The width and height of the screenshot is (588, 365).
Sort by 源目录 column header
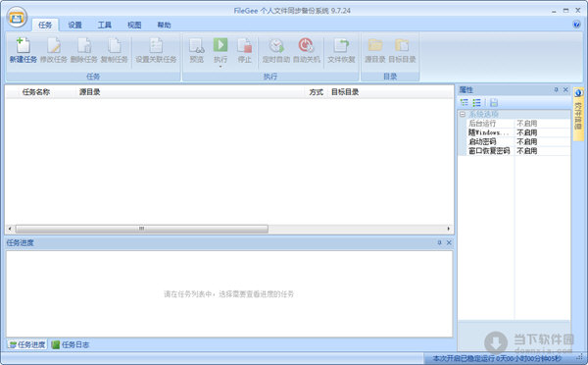(89, 92)
